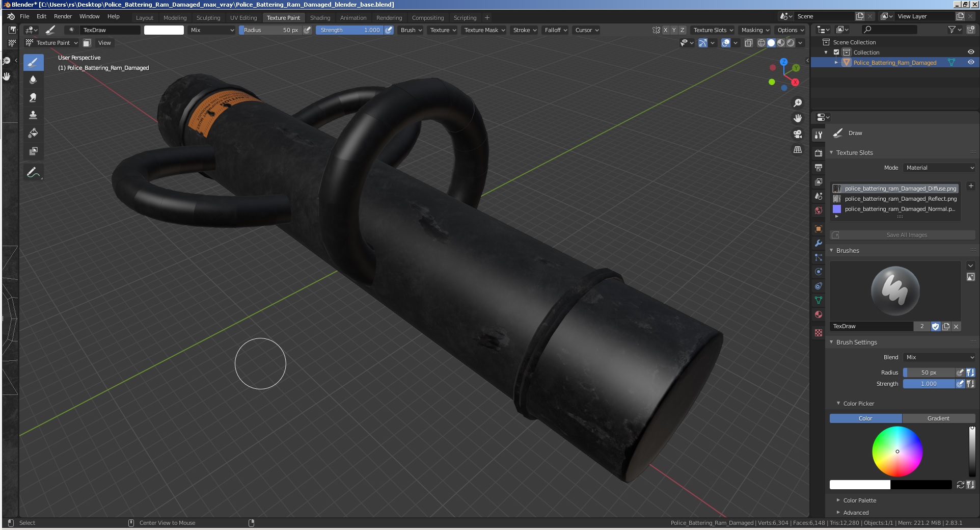Open the Falloff dropdown

tap(556, 30)
